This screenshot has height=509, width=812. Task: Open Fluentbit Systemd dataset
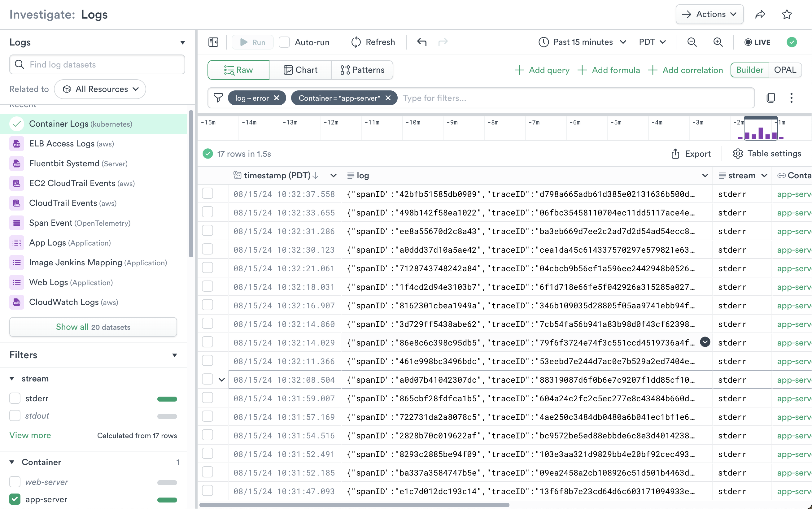pos(94,163)
